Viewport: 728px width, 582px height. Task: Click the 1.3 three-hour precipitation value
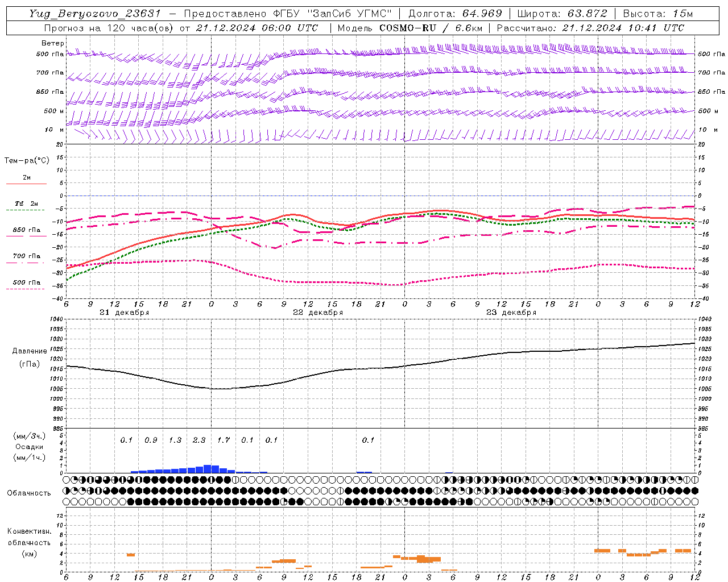175,440
